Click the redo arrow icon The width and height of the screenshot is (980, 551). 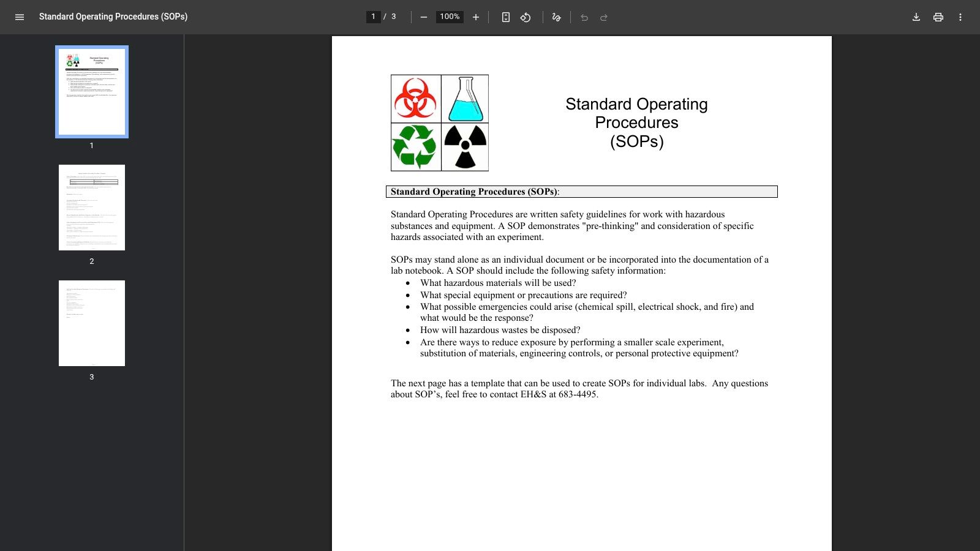click(604, 17)
